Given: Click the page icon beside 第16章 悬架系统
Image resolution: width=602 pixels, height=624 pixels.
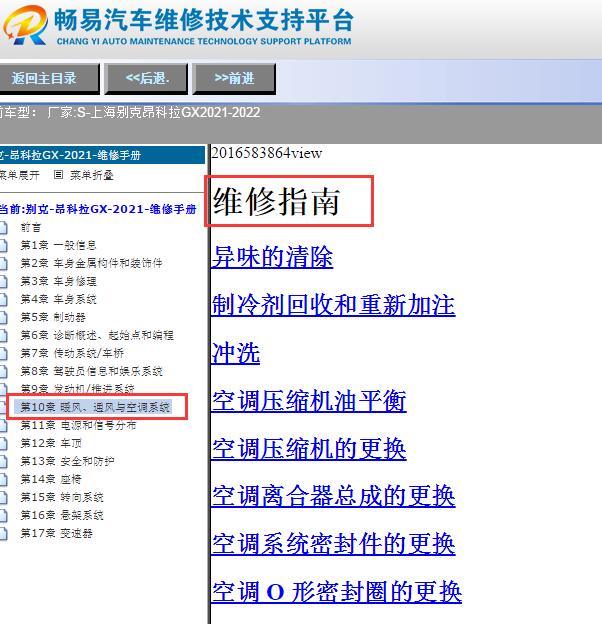Looking at the screenshot, I should (3, 515).
